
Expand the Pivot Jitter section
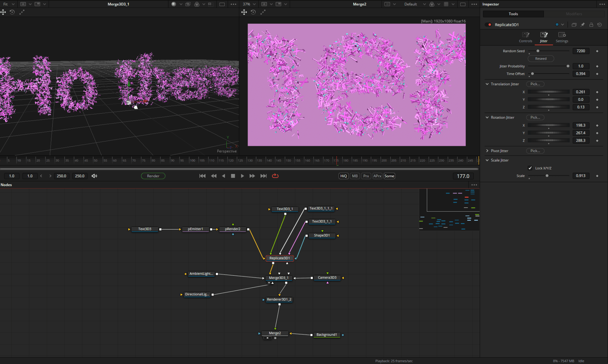pyautogui.click(x=487, y=151)
